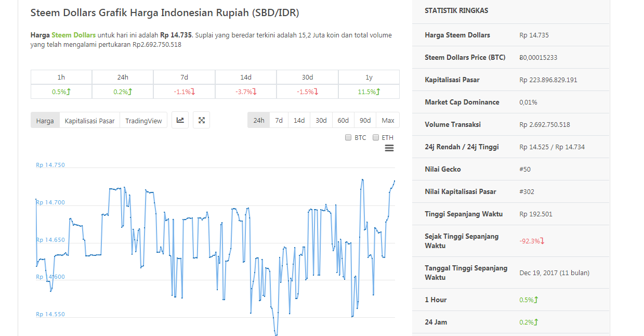Click the Dec 19, 2017 date value
Viewport: 644px width, 336px height.
(555, 273)
